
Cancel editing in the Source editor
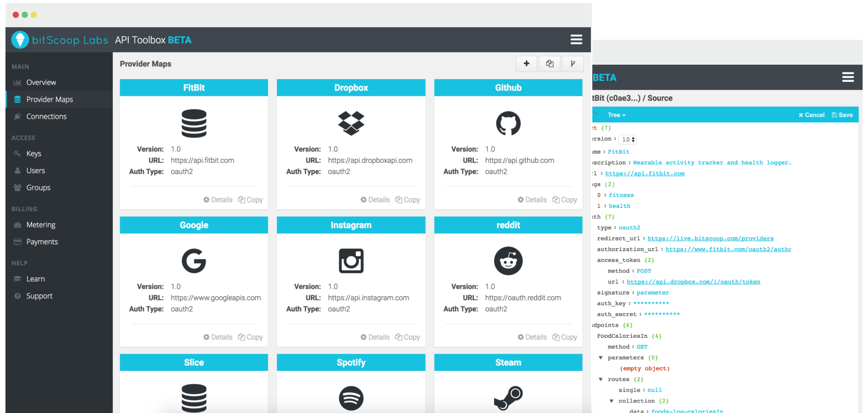pyautogui.click(x=811, y=115)
